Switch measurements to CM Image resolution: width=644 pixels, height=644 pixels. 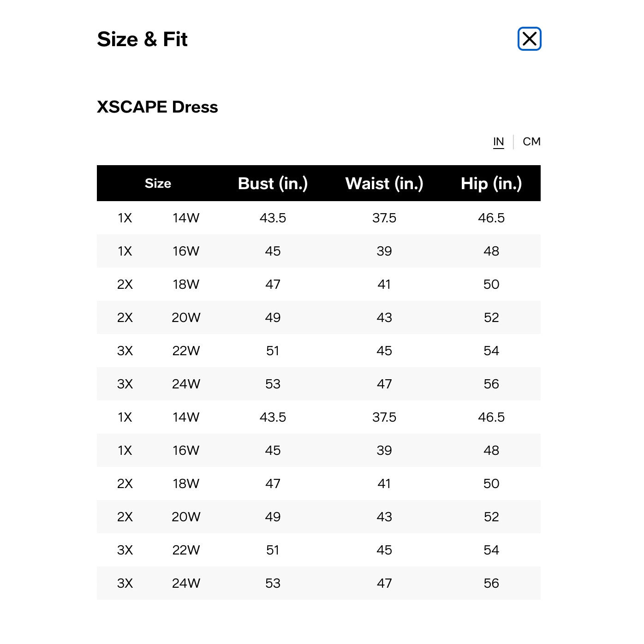tap(531, 142)
